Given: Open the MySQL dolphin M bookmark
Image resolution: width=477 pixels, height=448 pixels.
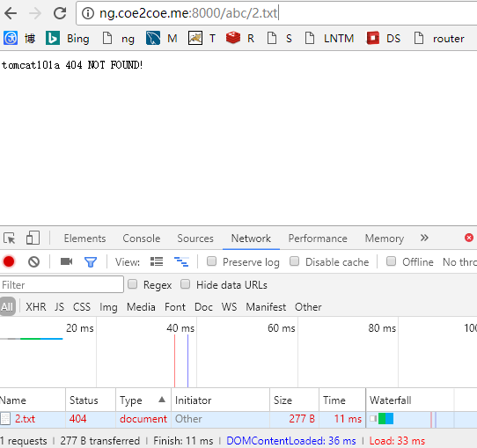Looking at the screenshot, I should tap(162, 39).
